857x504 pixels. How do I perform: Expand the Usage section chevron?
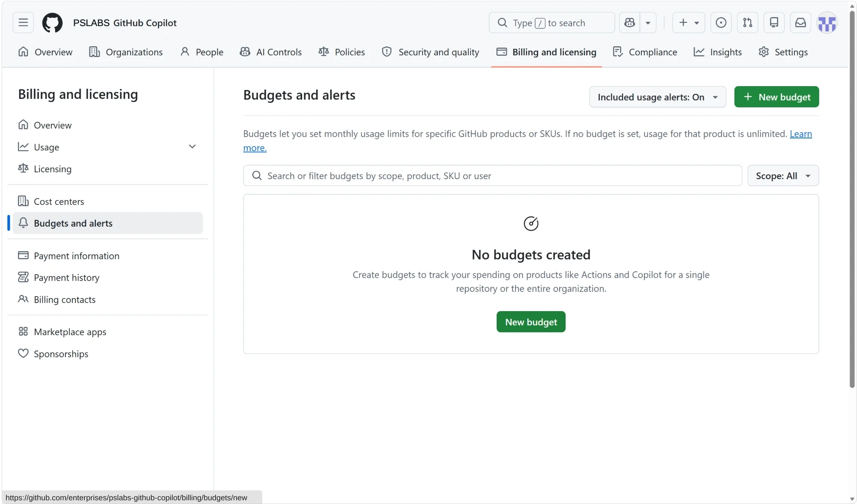pyautogui.click(x=192, y=147)
